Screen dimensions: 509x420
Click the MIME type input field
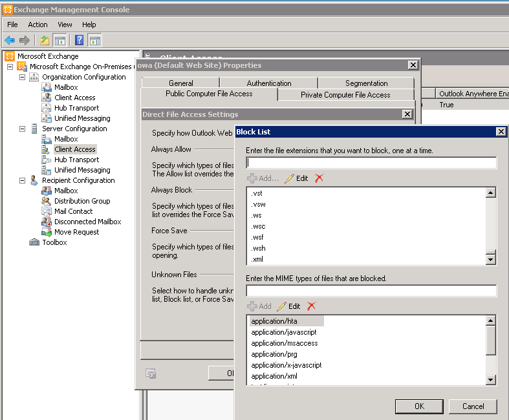(x=371, y=291)
